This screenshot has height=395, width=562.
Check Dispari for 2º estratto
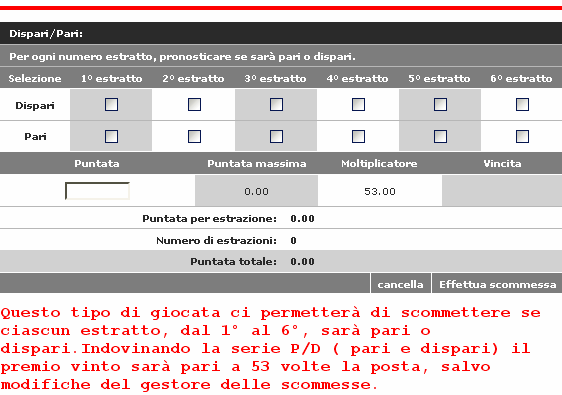(x=194, y=105)
